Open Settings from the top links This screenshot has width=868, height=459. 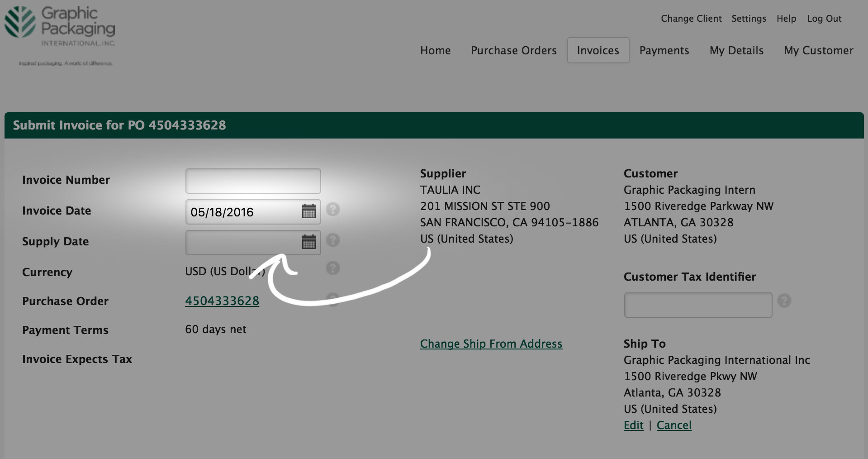point(749,19)
